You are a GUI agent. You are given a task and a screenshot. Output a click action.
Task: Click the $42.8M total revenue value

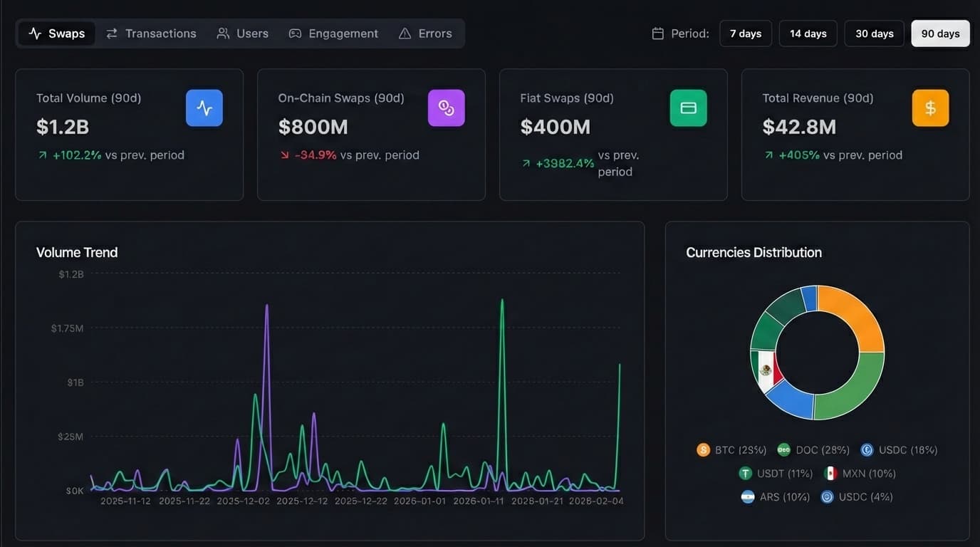click(799, 127)
